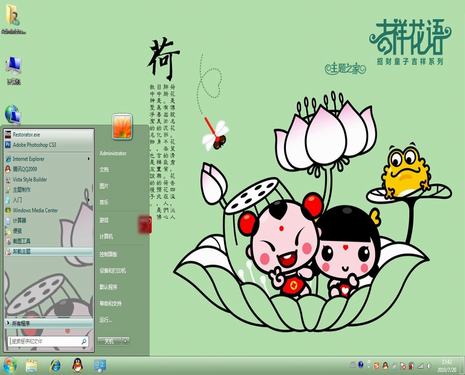465x375 pixels.
Task: Launch Windows Media Center
Action: pos(49,210)
